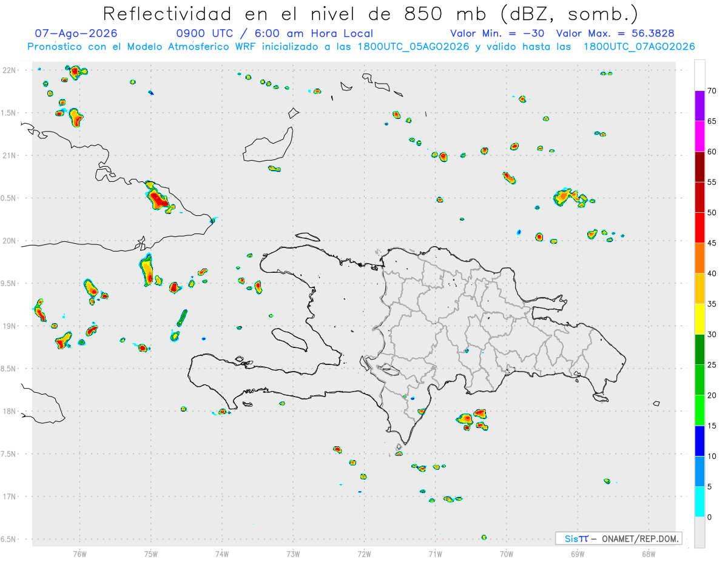Click the colorbar tick label '70'
The height and width of the screenshot is (562, 728).
(712, 91)
